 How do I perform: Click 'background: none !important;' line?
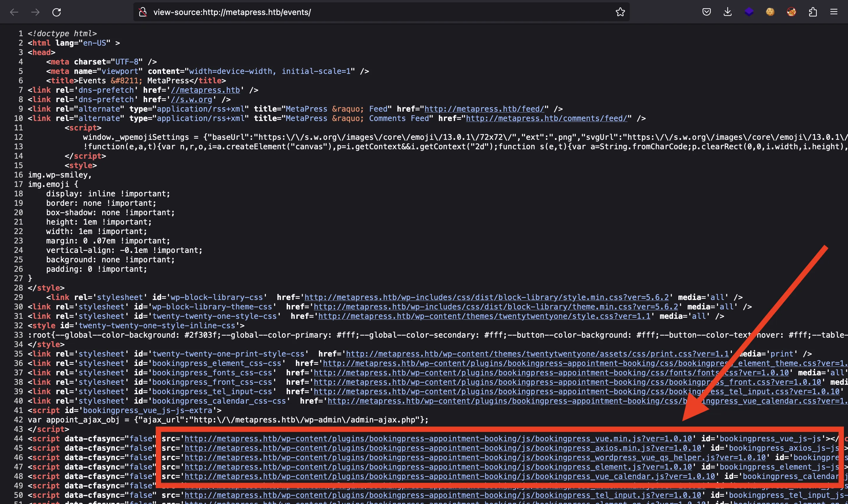point(110,260)
